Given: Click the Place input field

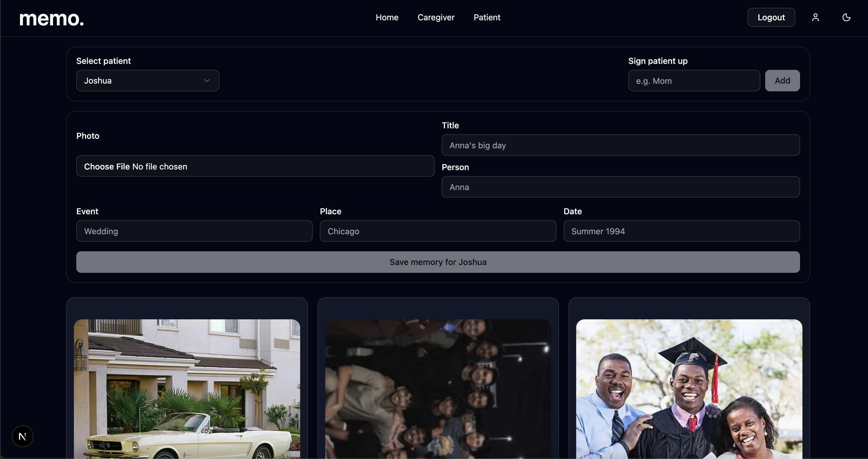Looking at the screenshot, I should tap(438, 231).
